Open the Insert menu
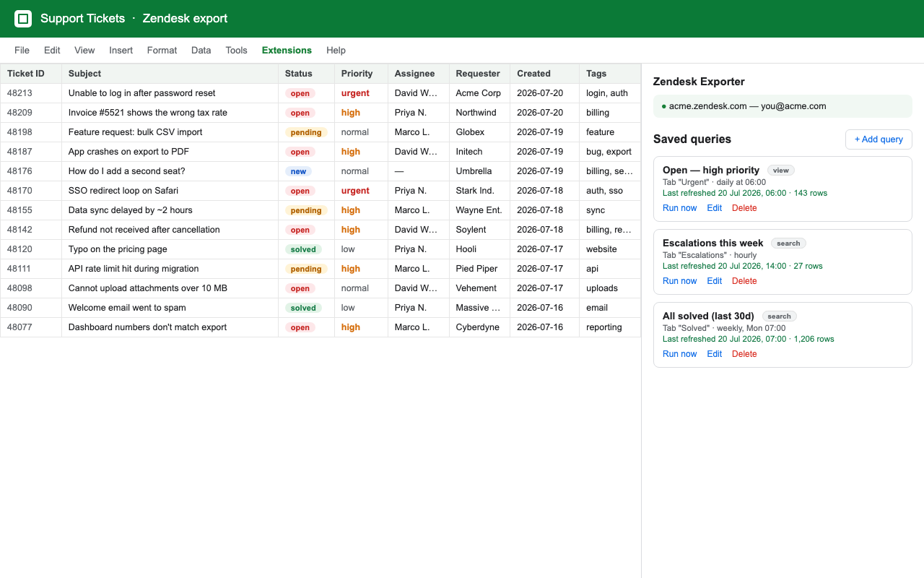 pos(121,51)
